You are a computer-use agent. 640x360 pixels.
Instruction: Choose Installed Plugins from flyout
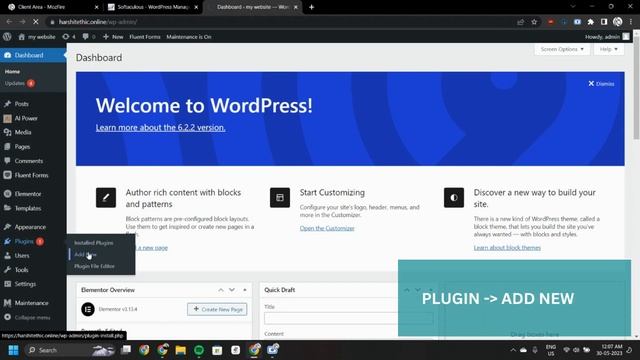click(x=93, y=243)
